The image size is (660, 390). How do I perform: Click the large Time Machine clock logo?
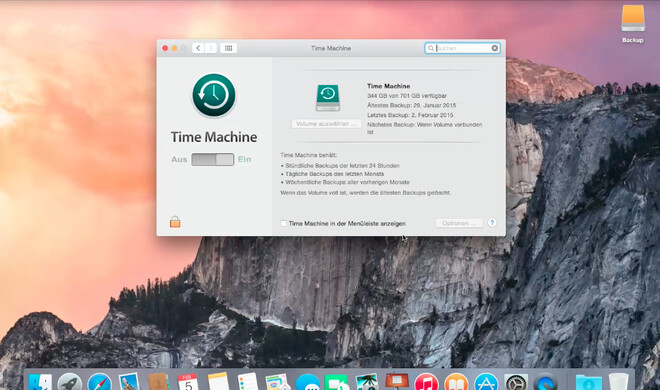point(214,95)
